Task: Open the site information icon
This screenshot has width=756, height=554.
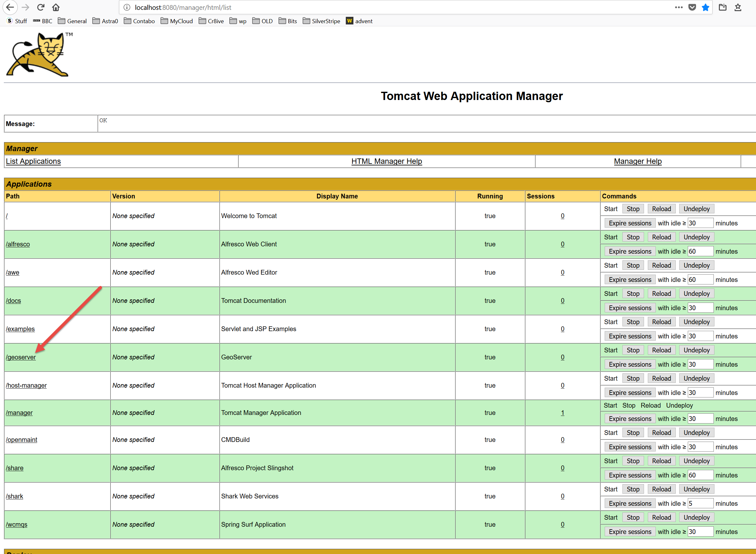Action: tap(127, 7)
